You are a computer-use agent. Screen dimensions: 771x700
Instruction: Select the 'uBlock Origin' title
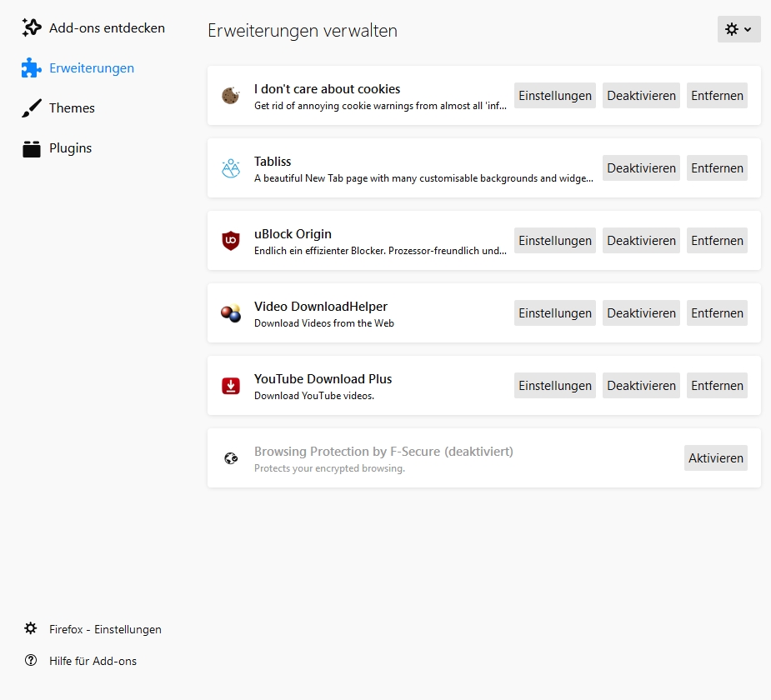(x=293, y=234)
